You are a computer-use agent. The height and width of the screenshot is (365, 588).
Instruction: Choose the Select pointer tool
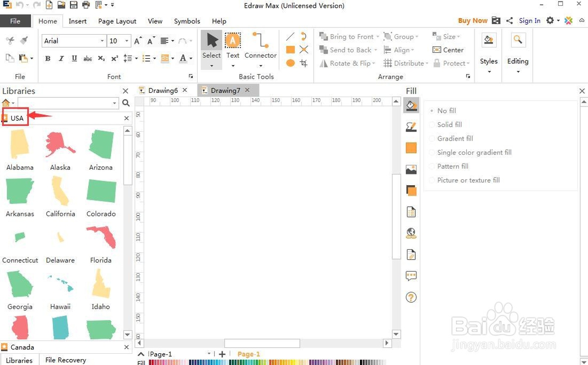[x=212, y=50]
